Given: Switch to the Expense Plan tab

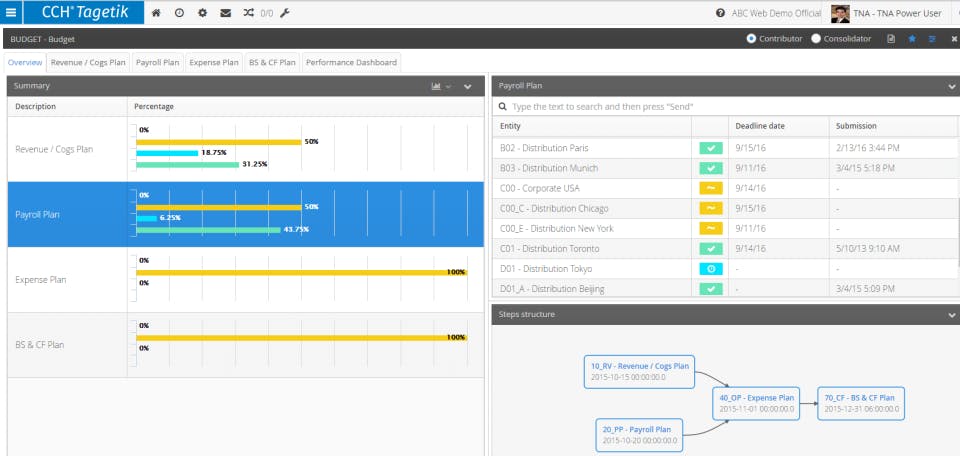Looking at the screenshot, I should (214, 62).
